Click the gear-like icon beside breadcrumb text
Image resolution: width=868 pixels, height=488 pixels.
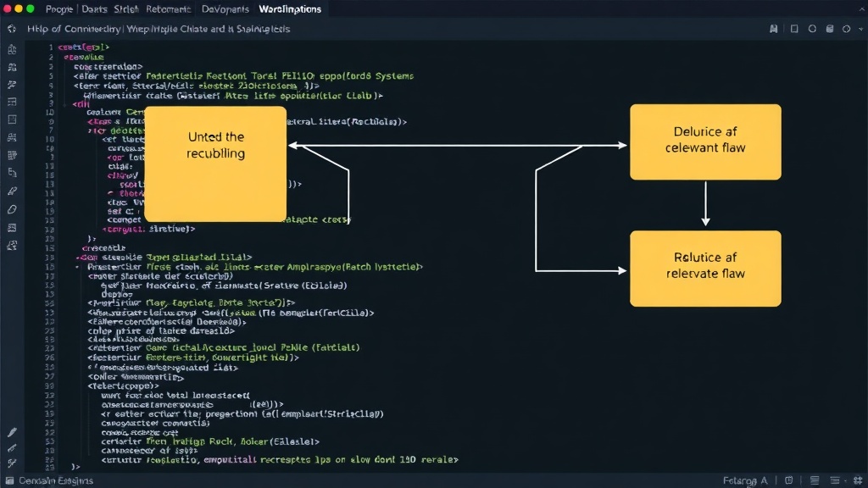tap(12, 29)
